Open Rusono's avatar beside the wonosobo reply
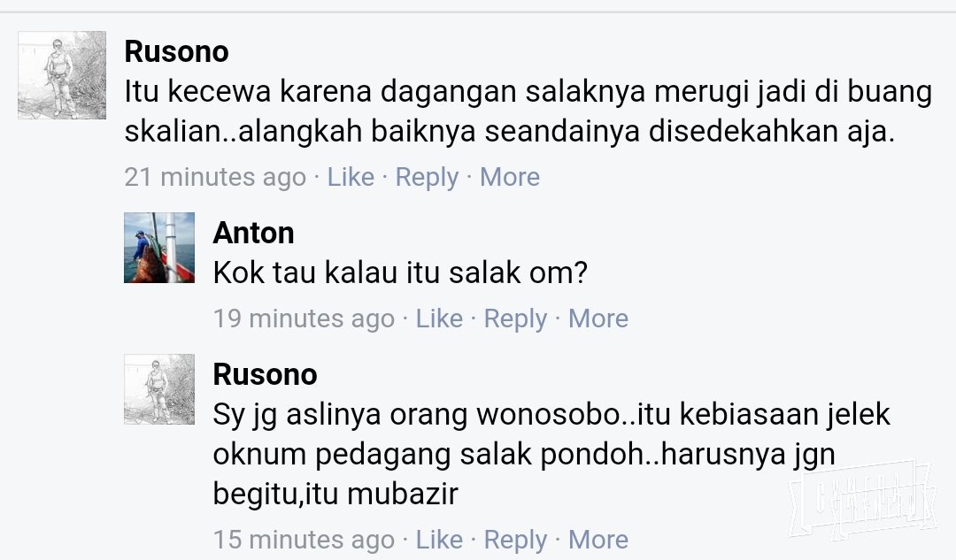 click(159, 388)
